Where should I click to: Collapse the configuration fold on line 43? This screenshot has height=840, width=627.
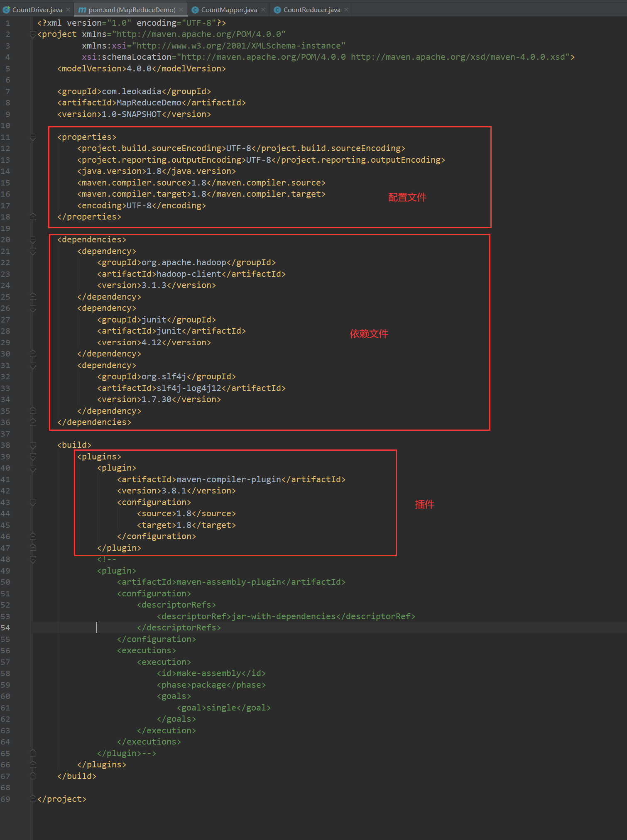(33, 502)
